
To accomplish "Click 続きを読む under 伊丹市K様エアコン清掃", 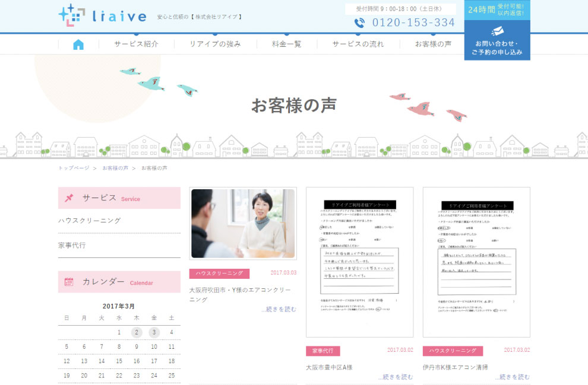I will coord(513,377).
